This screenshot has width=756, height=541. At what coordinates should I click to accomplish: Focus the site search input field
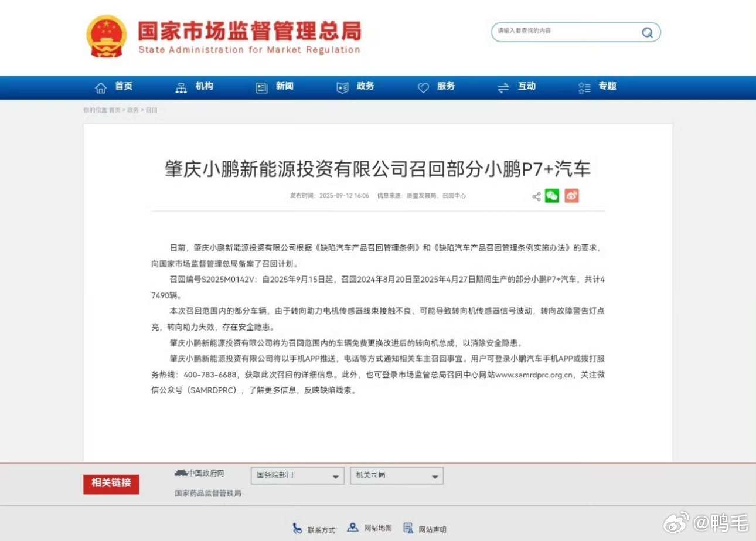click(x=575, y=32)
